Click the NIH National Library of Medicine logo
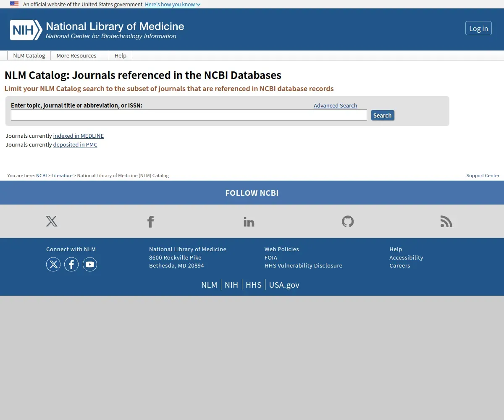Screen dimensions: 504x420 click(x=97, y=30)
